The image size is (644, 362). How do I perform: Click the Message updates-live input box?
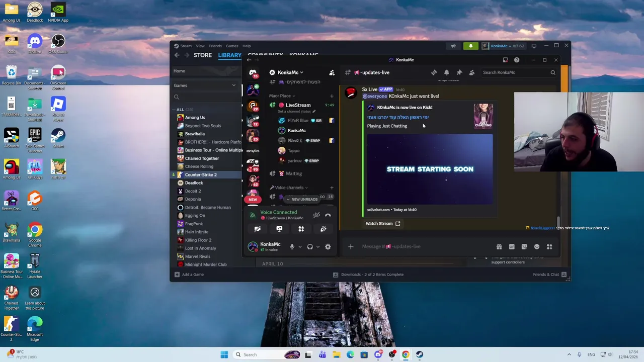425,247
